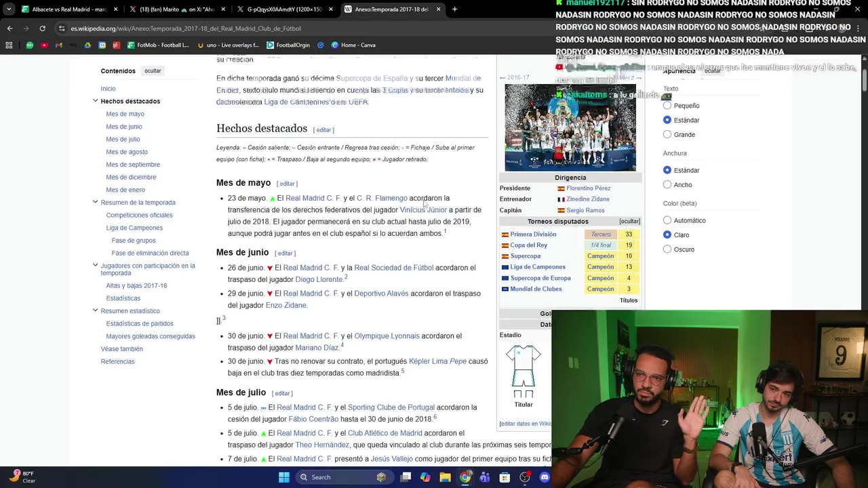Image resolution: width=868 pixels, height=488 pixels.
Task: Open a new browser tab
Action: point(454,9)
